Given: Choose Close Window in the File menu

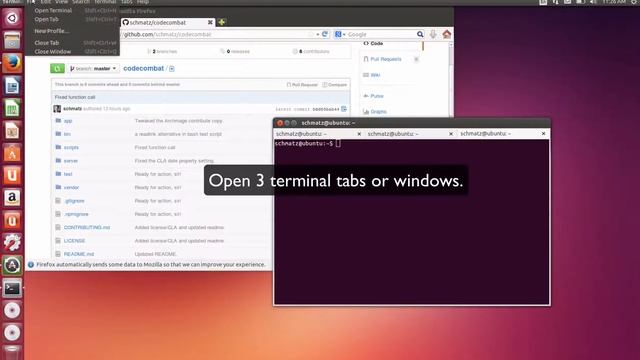Looking at the screenshot, I should [x=53, y=52].
